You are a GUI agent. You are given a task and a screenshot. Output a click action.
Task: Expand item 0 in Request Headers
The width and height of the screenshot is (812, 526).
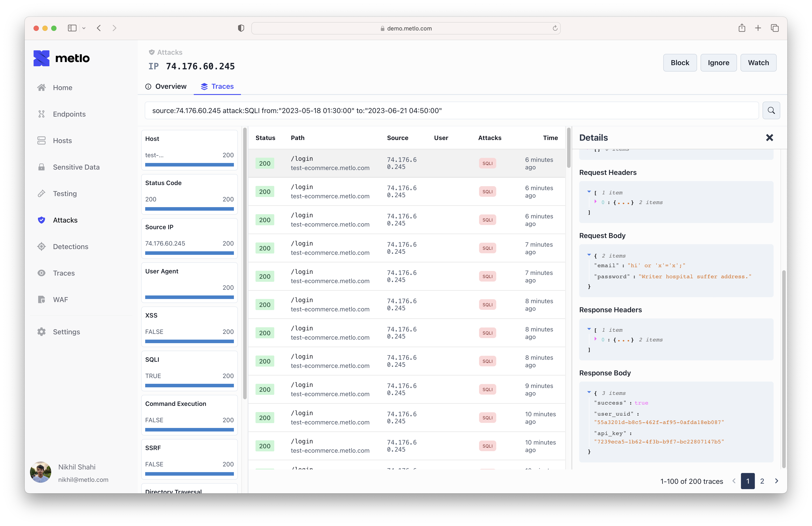[595, 202]
